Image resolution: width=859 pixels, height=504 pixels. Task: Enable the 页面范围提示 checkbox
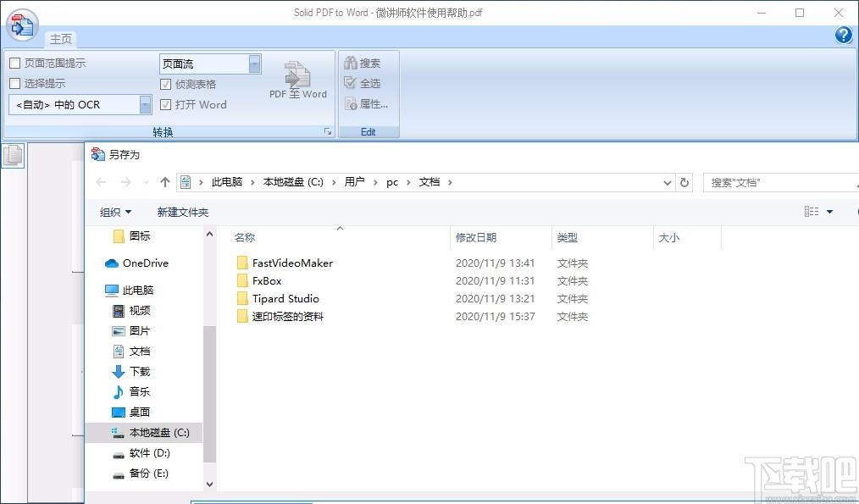[14, 63]
